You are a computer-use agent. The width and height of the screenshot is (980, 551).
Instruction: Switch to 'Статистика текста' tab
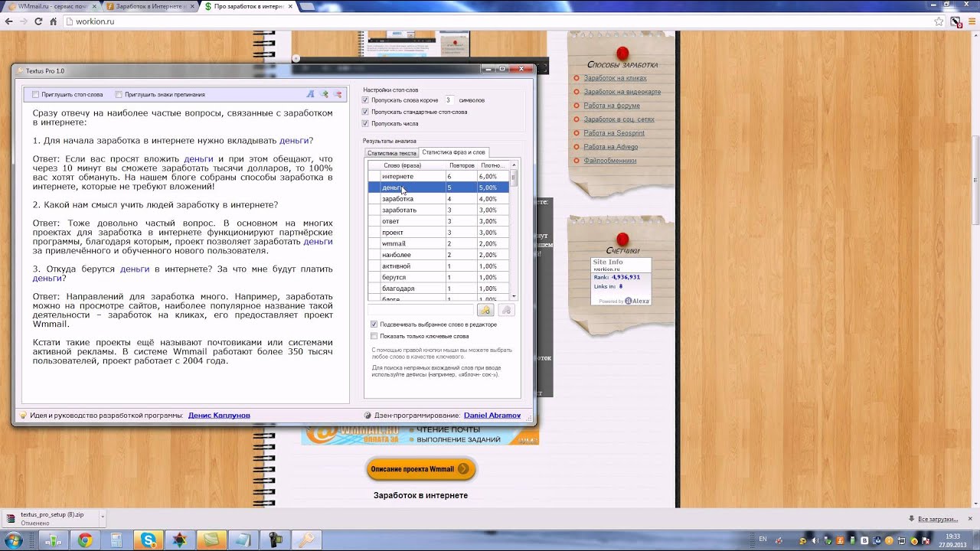click(x=391, y=153)
